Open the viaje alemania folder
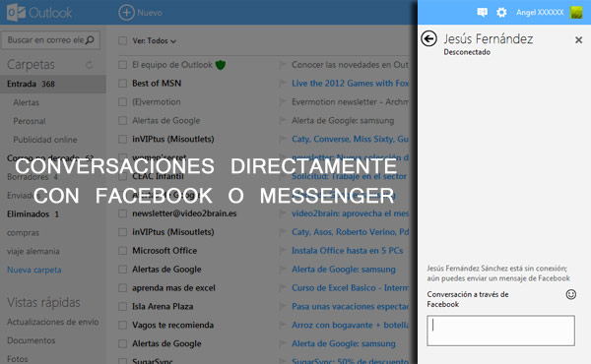The width and height of the screenshot is (591, 364). pos(33,251)
